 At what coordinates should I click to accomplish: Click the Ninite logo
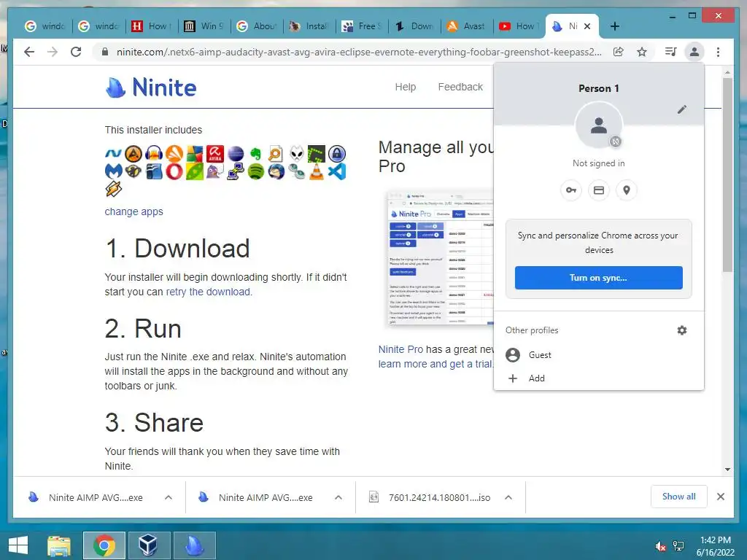tap(150, 87)
